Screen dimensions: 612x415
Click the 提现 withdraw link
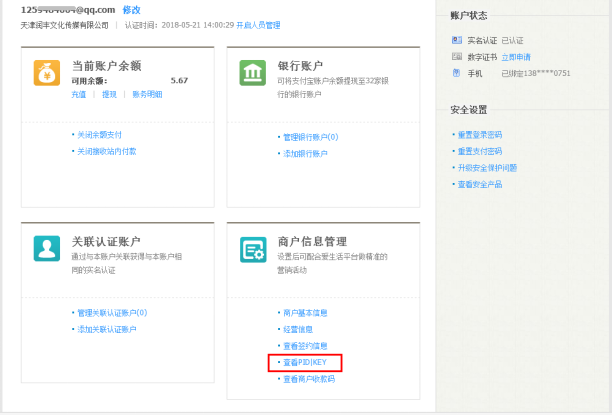pos(109,94)
